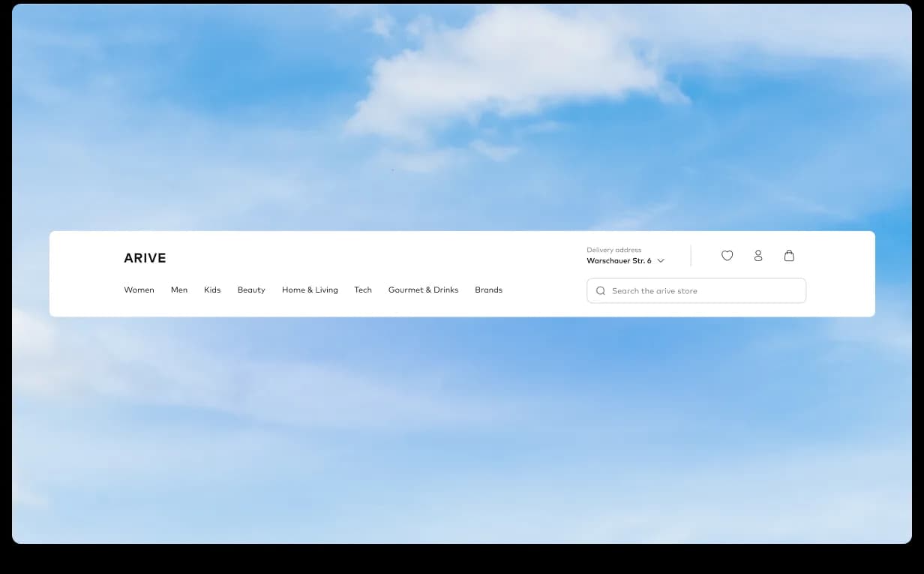Open the Brands category
The height and width of the screenshot is (574, 924).
tap(488, 290)
